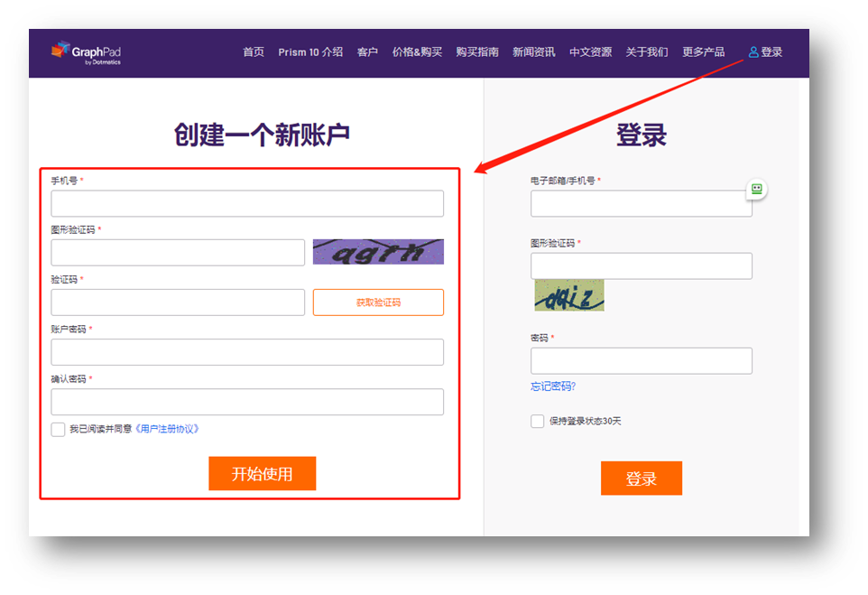Click the purple agrh captcha image to refresh it
The width and height of the screenshot is (868, 595).
[x=378, y=251]
